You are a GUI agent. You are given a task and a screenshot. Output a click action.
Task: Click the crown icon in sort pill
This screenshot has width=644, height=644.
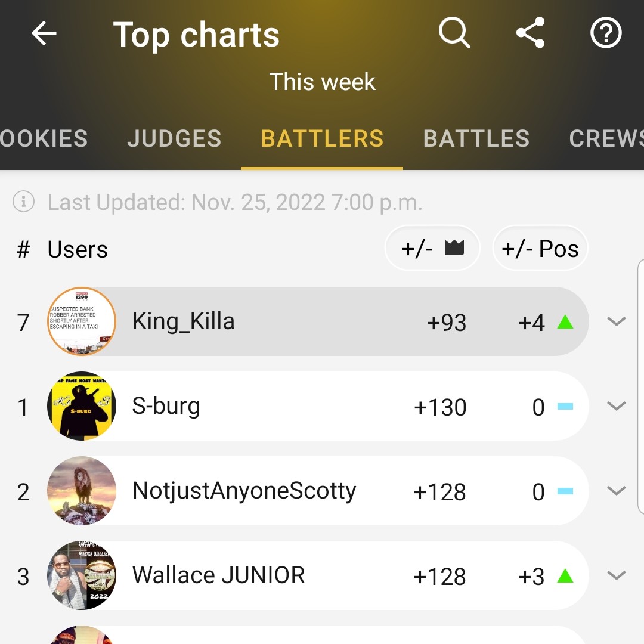coord(454,248)
